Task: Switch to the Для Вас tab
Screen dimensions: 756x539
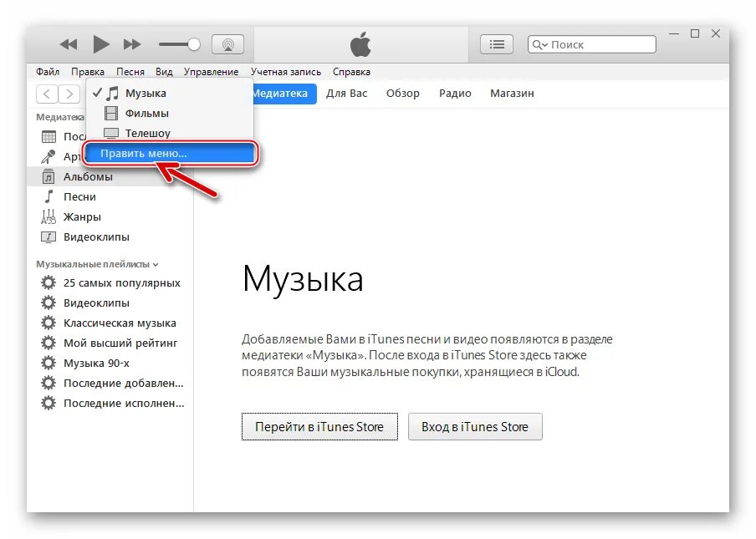Action: pos(347,94)
